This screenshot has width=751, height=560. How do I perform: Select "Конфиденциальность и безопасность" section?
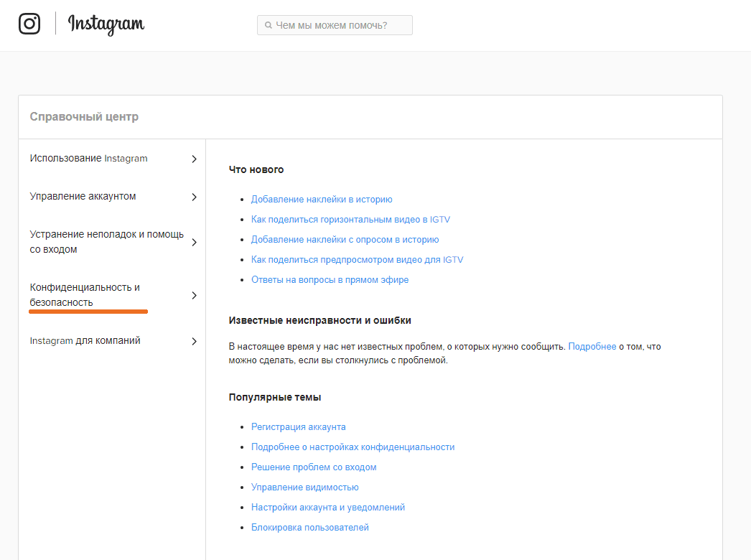[85, 294]
